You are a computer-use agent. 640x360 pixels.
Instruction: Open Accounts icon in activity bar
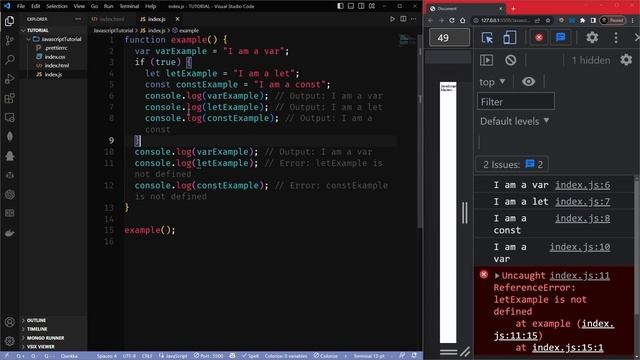(9, 322)
